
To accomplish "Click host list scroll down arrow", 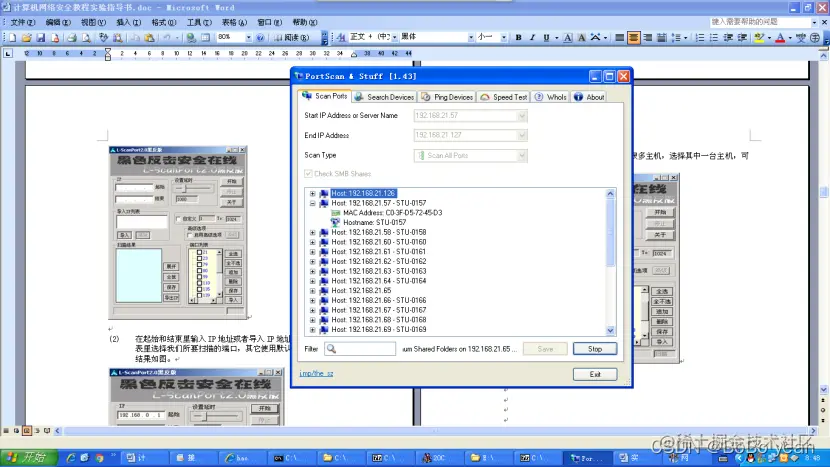I will tap(610, 330).
